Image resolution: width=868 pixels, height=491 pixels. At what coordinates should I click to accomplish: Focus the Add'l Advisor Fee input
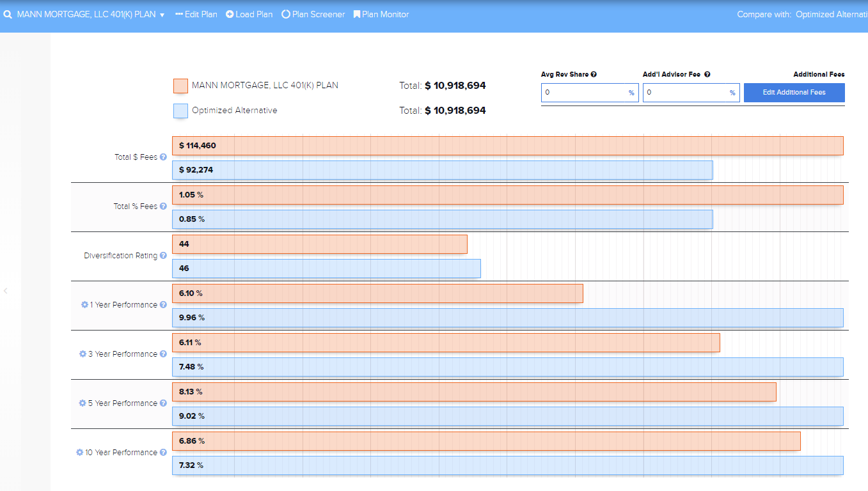pyautogui.click(x=686, y=93)
